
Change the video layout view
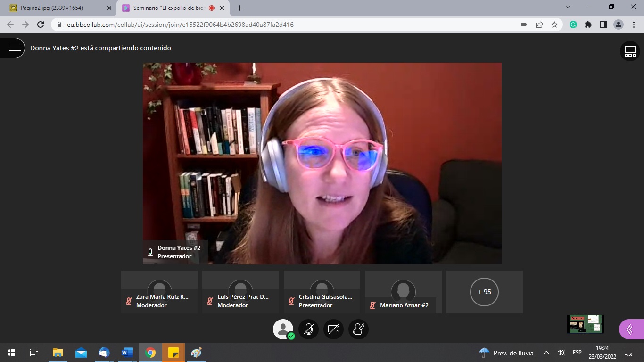(630, 51)
